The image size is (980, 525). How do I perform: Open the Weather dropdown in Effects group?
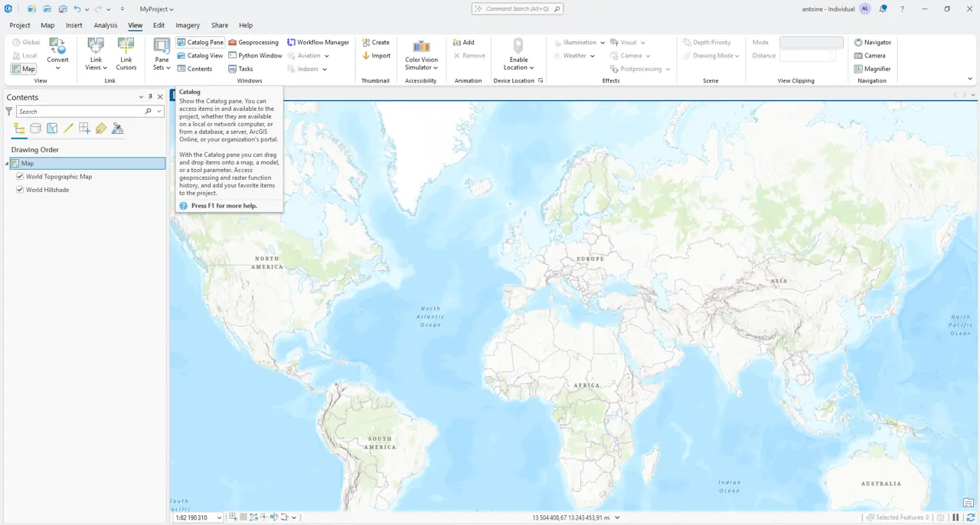(592, 55)
